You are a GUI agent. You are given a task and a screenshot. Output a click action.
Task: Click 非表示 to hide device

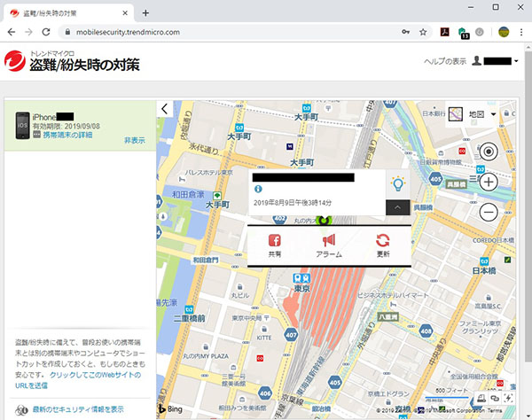pyautogui.click(x=135, y=140)
